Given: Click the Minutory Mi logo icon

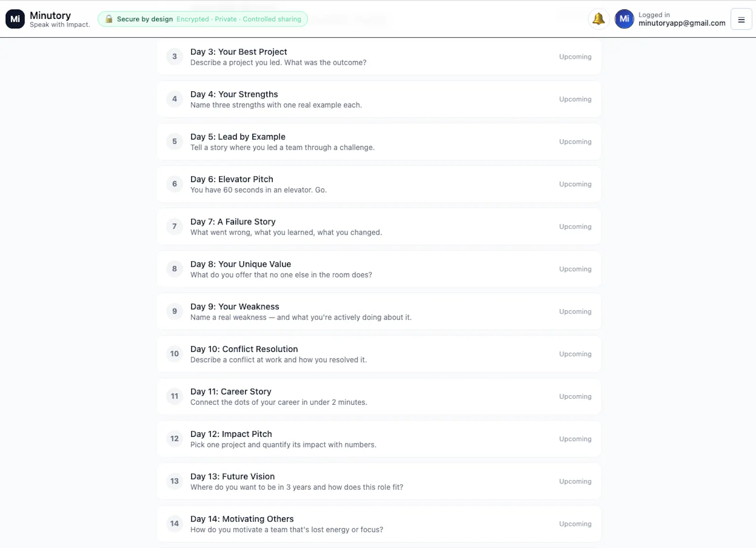Looking at the screenshot, I should coord(15,19).
